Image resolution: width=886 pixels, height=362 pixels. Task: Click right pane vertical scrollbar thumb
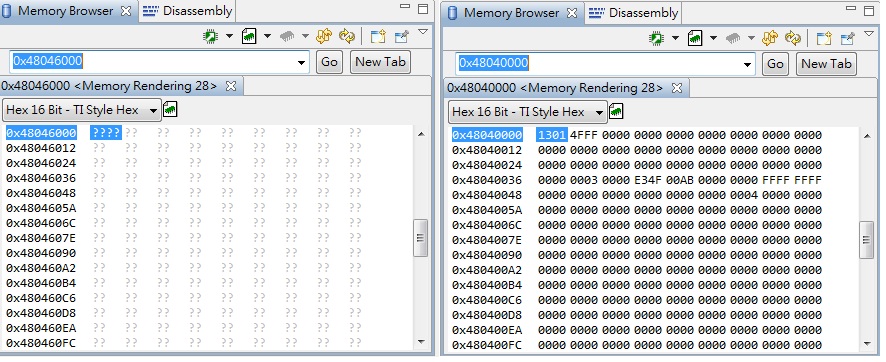[867, 239]
